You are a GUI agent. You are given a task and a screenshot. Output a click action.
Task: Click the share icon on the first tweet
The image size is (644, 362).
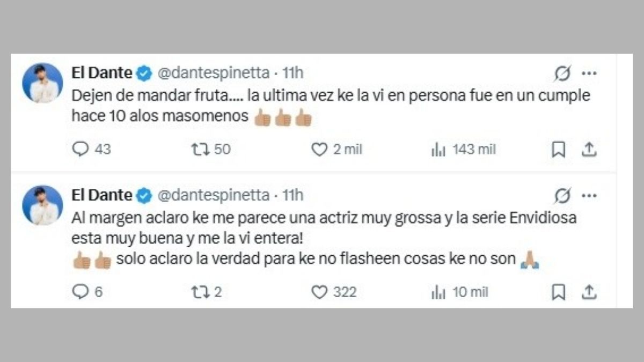click(x=589, y=150)
